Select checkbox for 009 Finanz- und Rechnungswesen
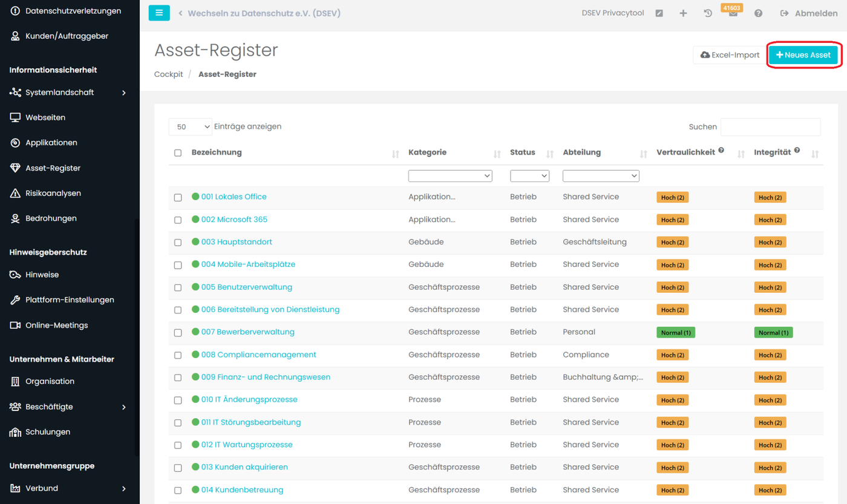 pyautogui.click(x=178, y=378)
